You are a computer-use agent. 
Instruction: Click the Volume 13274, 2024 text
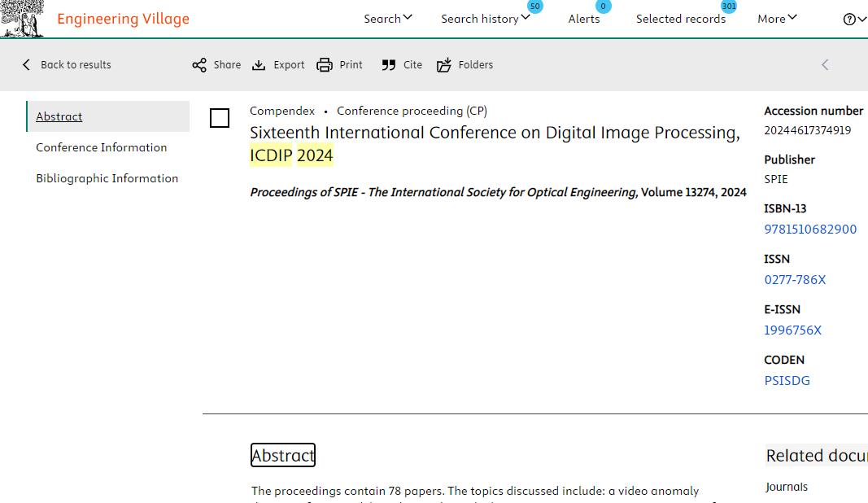point(694,192)
